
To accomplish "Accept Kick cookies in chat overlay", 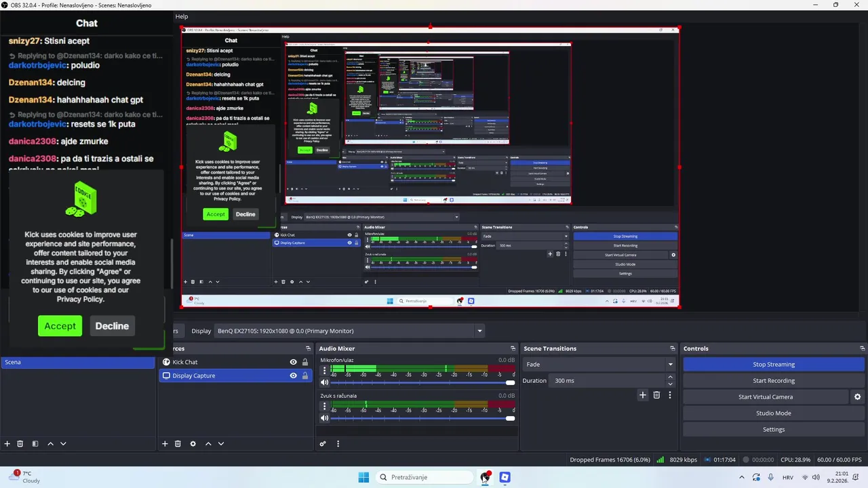I will 60,326.
